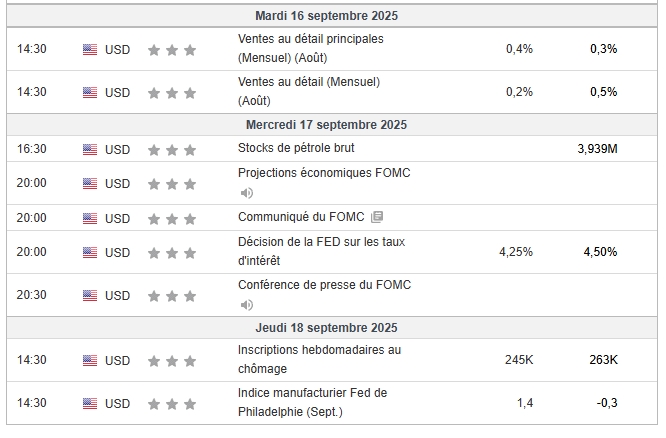Open Ventes au détail principales (Mensuel) event
This screenshot has height=438, width=666.
[x=310, y=48]
